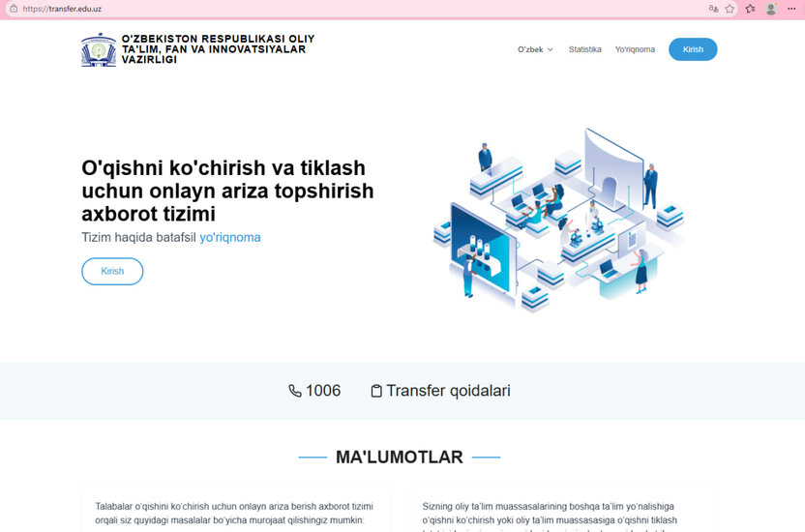Open the Statistika menu item

(x=584, y=49)
